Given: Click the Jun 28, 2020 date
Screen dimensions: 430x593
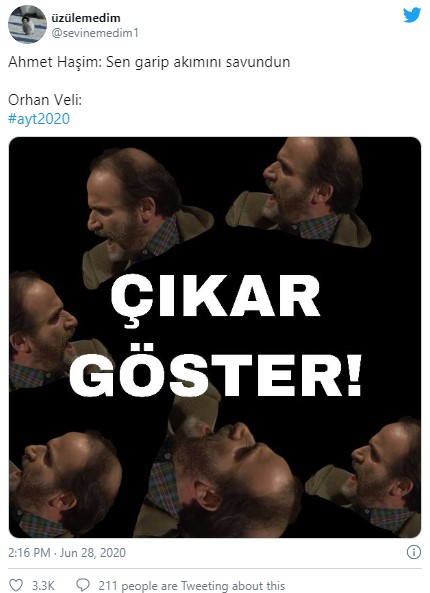Looking at the screenshot, I should pyautogui.click(x=93, y=553).
